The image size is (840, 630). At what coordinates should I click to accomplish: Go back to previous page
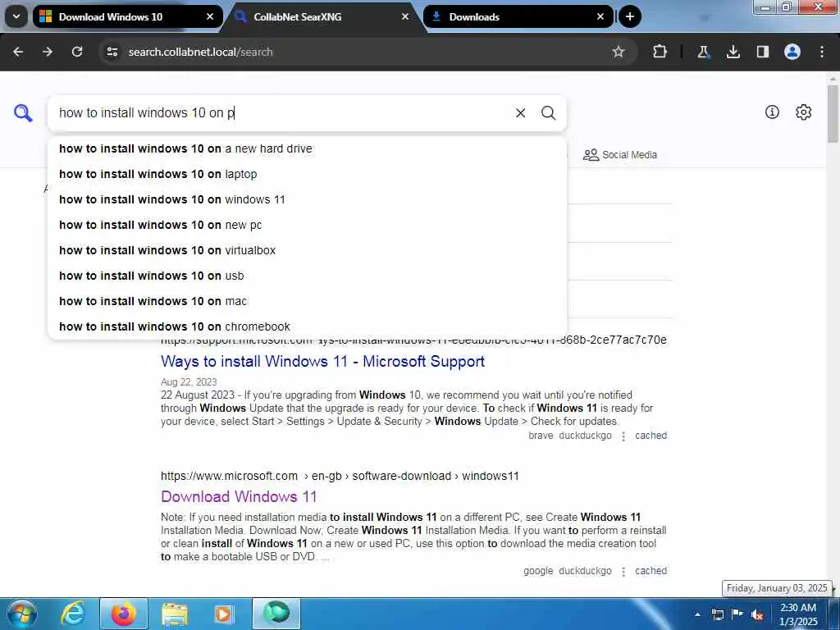(18, 52)
